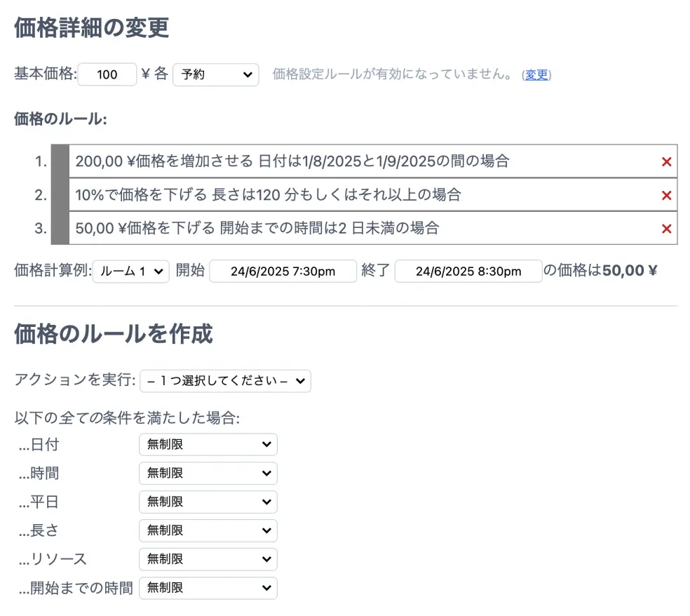Open the アクションを実行 dropdown
Image resolution: width=690 pixels, height=616 pixels.
coord(225,381)
